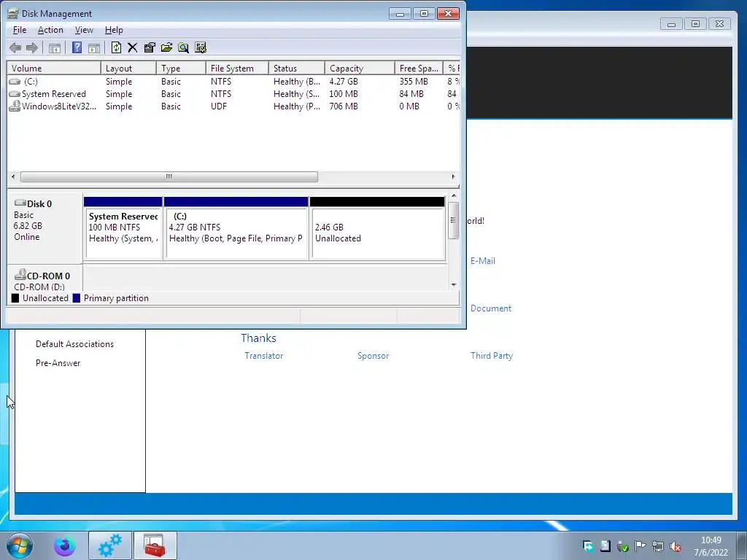The image size is (747, 560).
Task: Click the window-stack tray icon
Action: [x=605, y=546]
